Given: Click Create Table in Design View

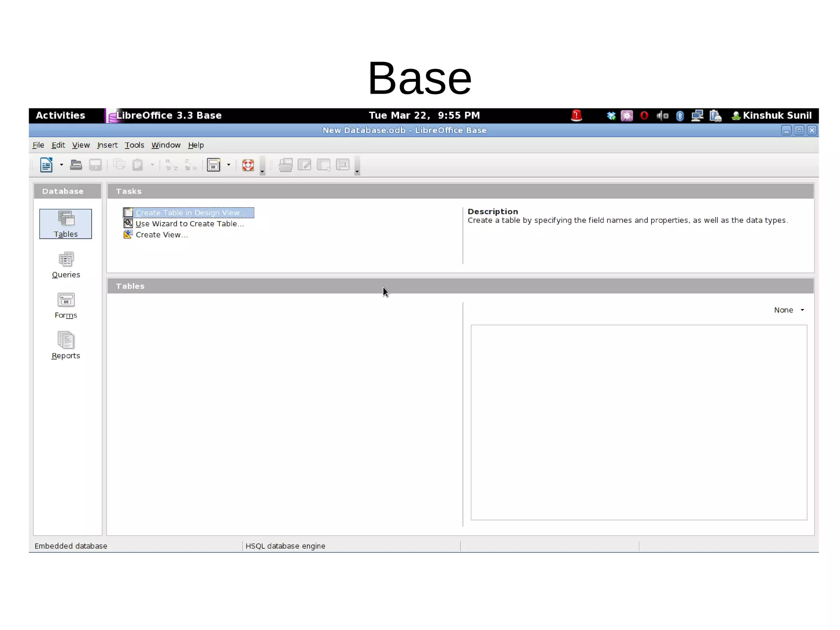Looking at the screenshot, I should [x=189, y=213].
